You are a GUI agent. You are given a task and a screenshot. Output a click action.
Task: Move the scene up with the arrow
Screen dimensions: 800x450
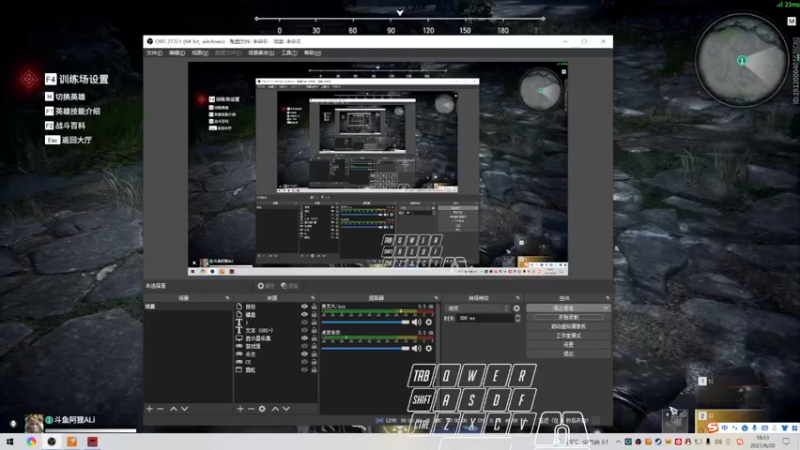tap(173, 409)
